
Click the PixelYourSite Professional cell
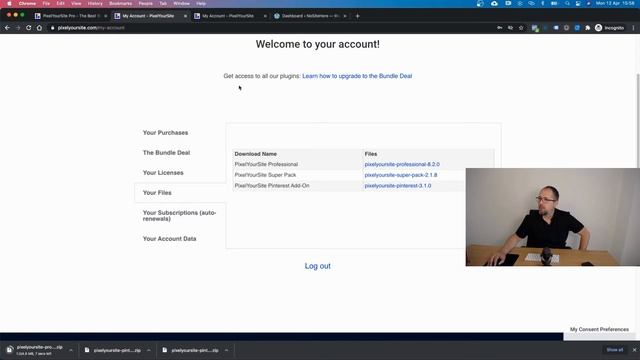(x=266, y=164)
